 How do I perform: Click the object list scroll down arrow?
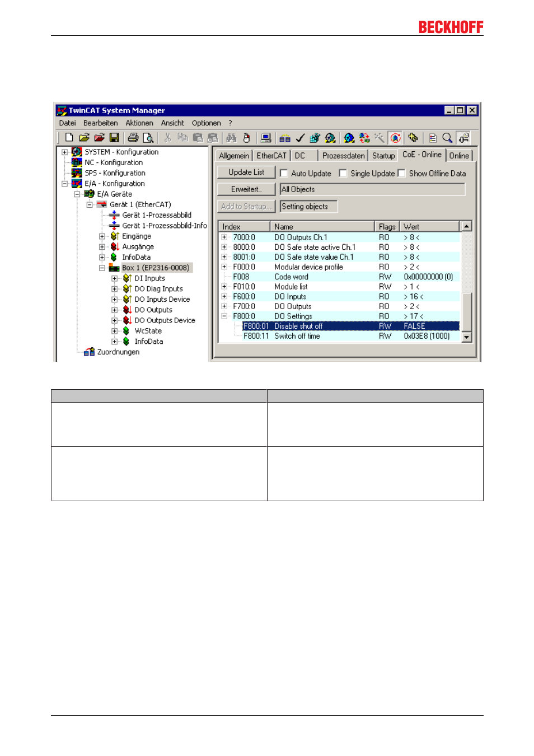pyautogui.click(x=466, y=337)
